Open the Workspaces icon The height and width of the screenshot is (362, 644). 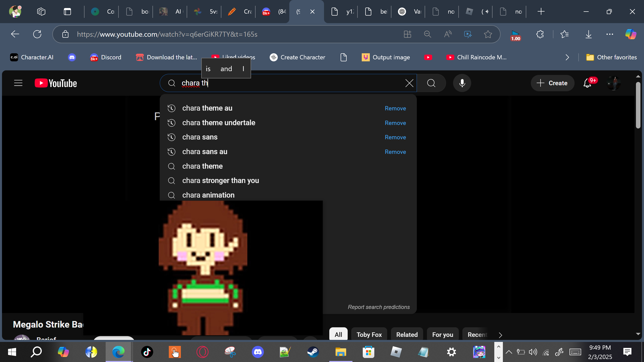click(41, 12)
